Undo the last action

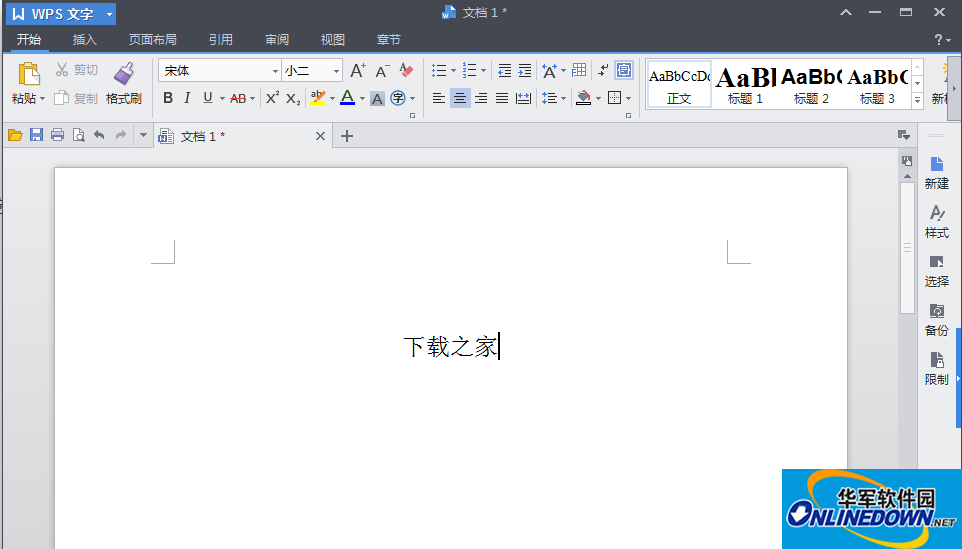point(99,136)
